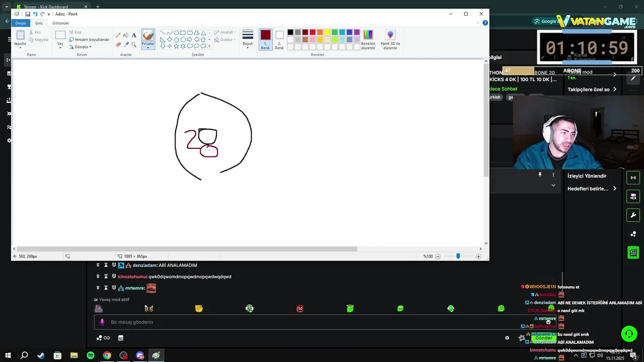Screen dimensions: 644x362
Task: Click Renkleri düzenle button
Action: click(368, 40)
